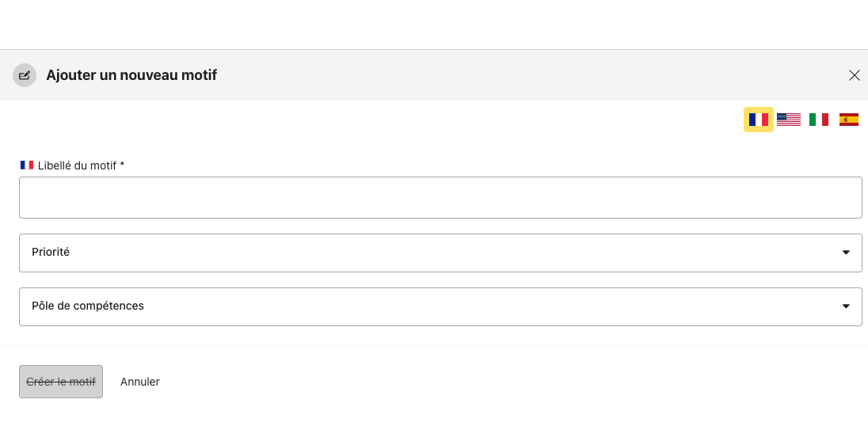Open the Priorité dropdown

coord(440,253)
